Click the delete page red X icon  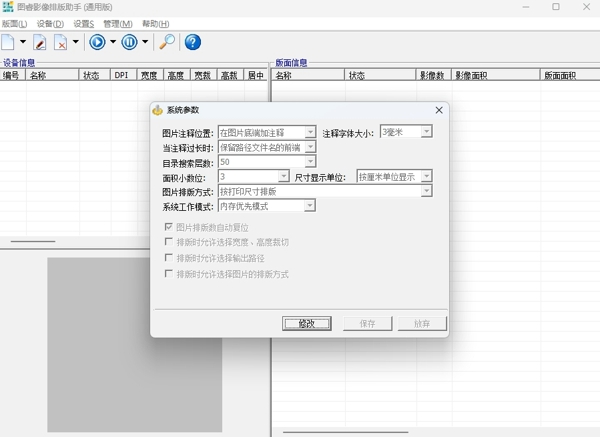tap(61, 42)
